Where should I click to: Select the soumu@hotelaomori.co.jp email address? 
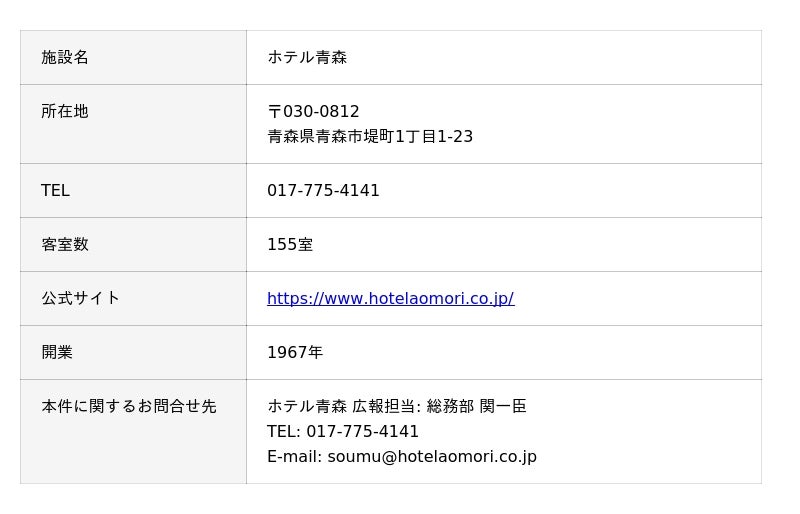(432, 456)
